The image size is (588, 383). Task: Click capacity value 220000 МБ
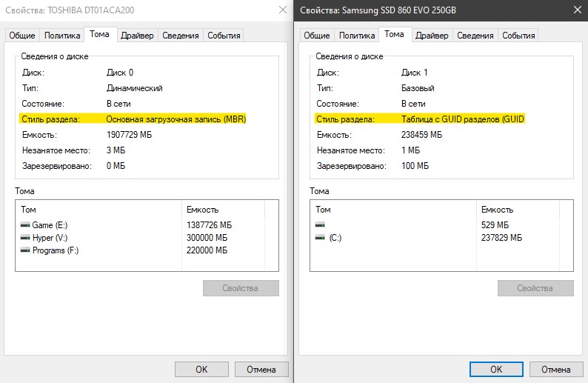207,250
